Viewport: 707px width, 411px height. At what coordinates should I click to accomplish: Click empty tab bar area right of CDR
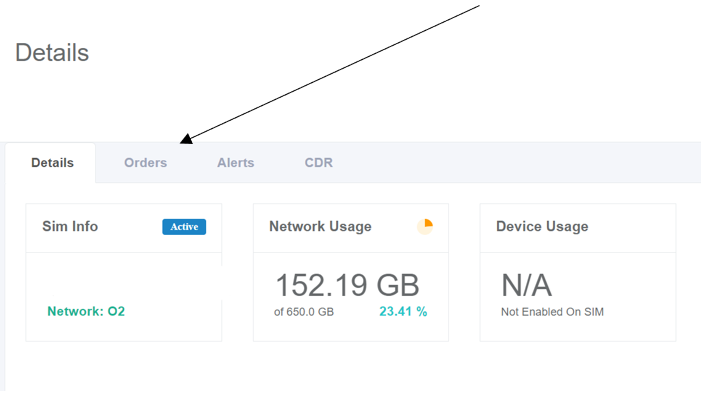point(519,163)
